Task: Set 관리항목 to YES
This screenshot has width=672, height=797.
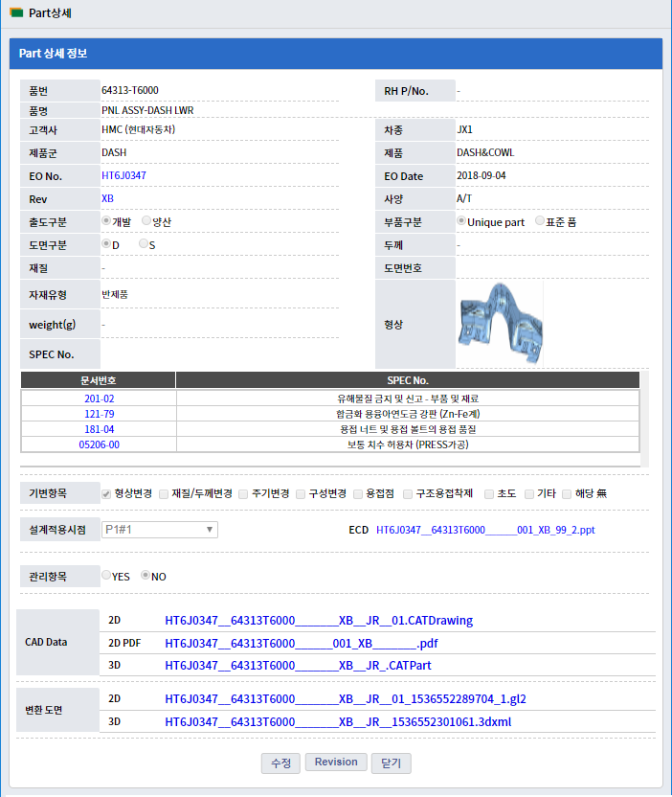Action: coord(107,576)
